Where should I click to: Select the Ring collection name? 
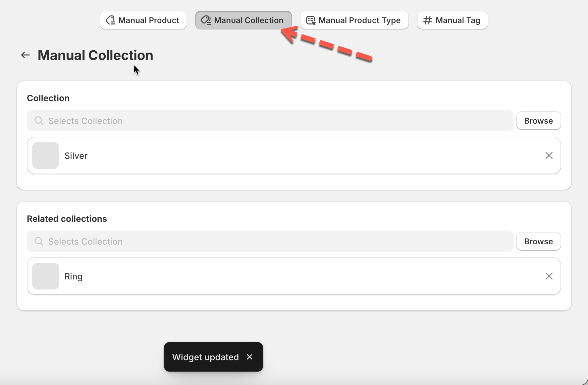[x=73, y=276]
